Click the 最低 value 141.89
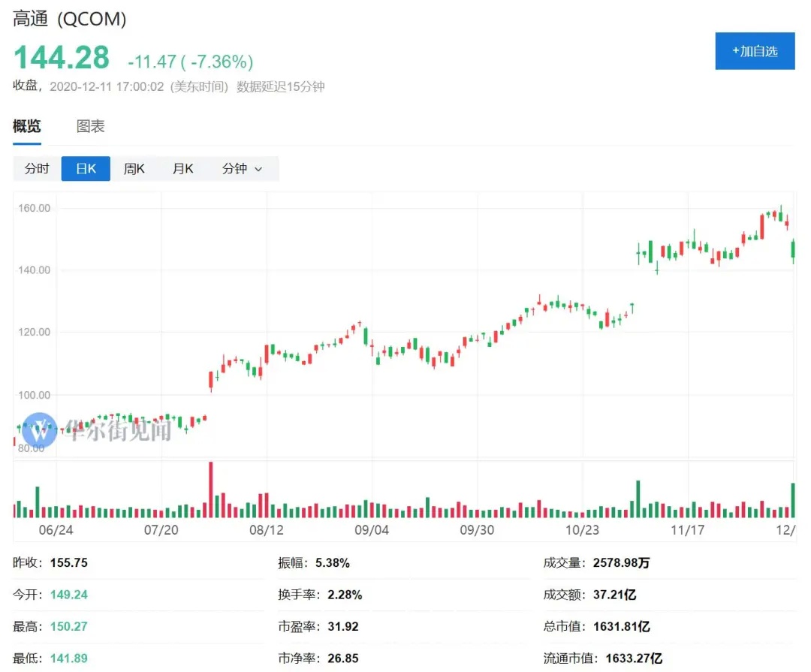 point(69,658)
